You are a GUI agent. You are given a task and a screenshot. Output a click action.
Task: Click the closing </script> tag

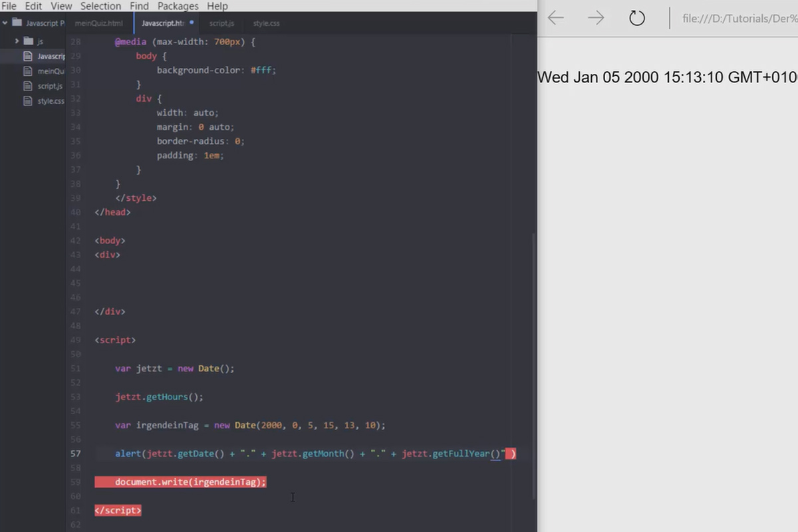[x=118, y=510]
